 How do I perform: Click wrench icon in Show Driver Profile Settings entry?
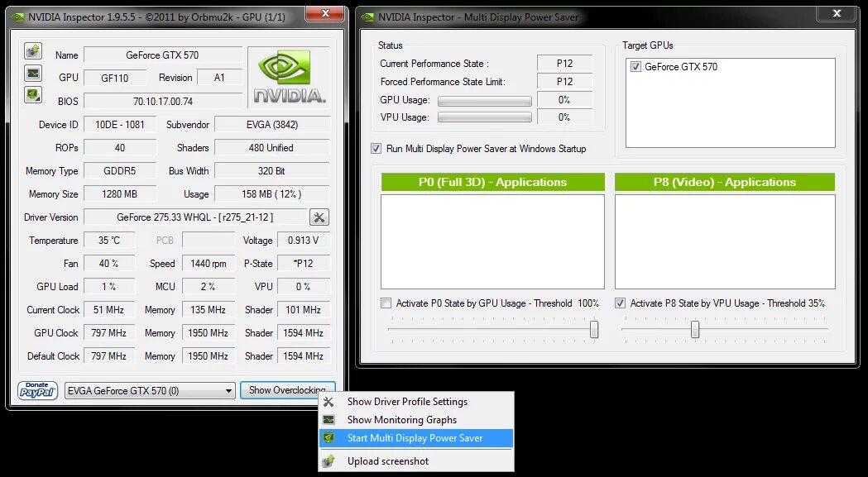click(x=328, y=402)
